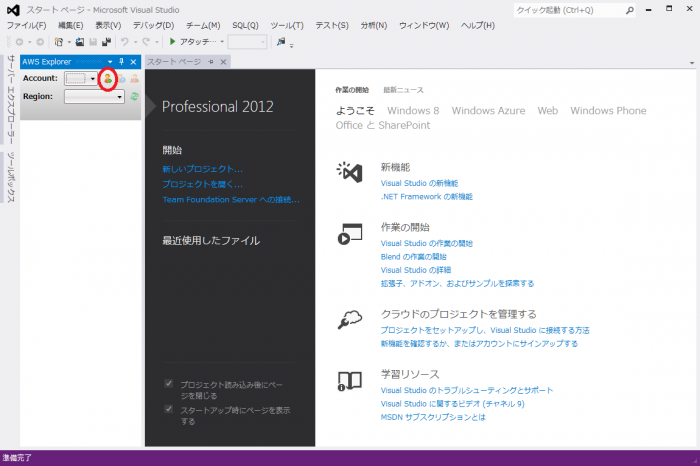The width and height of the screenshot is (700, 466).
Task: Expand the New Project dropdown arrow
Action: pyautogui.click(x=69, y=42)
